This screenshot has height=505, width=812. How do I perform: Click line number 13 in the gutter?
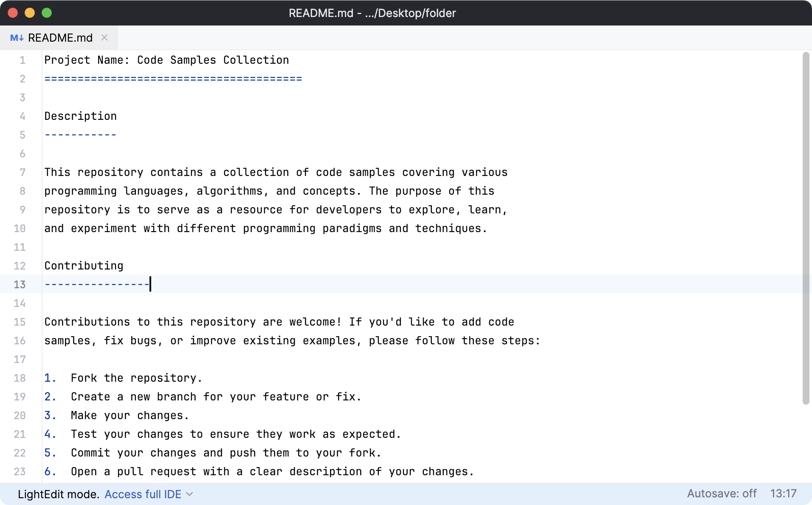[20, 284]
